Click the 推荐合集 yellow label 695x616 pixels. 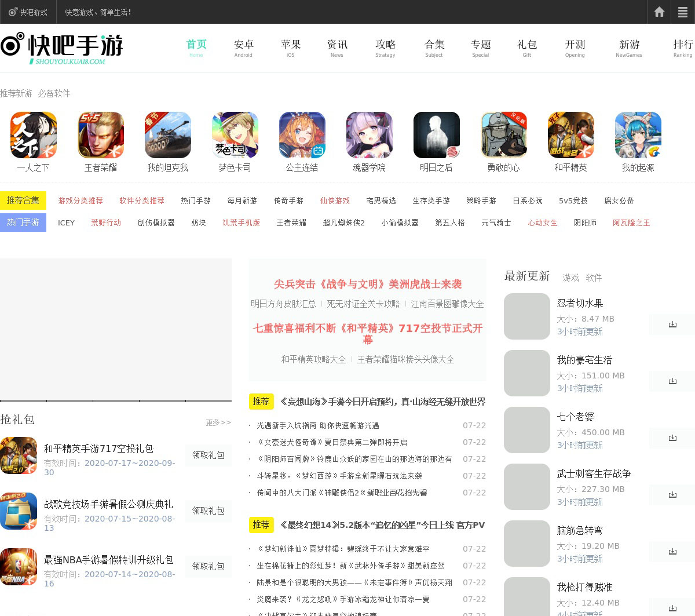(x=23, y=201)
